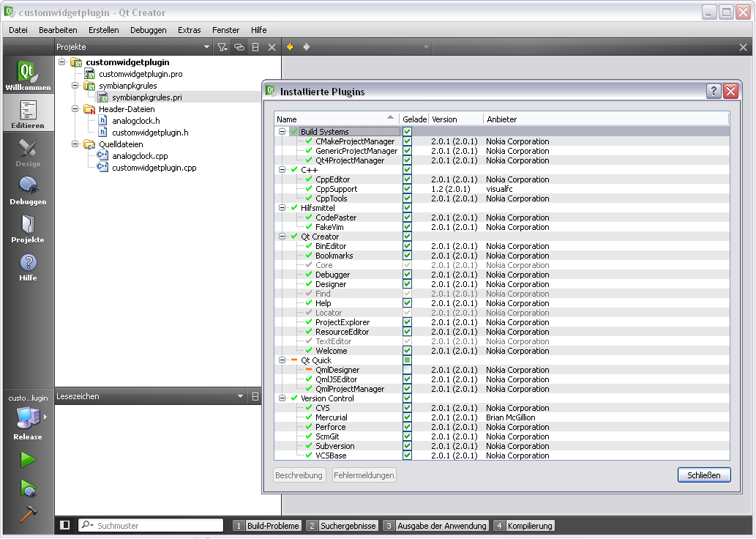Screen dimensions: 756x539
Task: Open the Willkommen mode
Action: click(x=28, y=74)
